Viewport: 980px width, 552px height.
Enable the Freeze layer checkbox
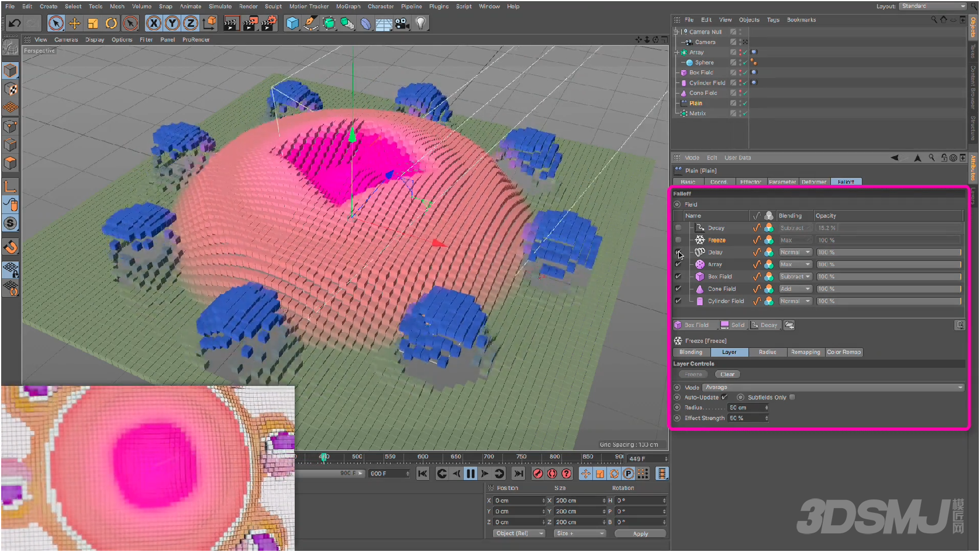click(x=678, y=240)
